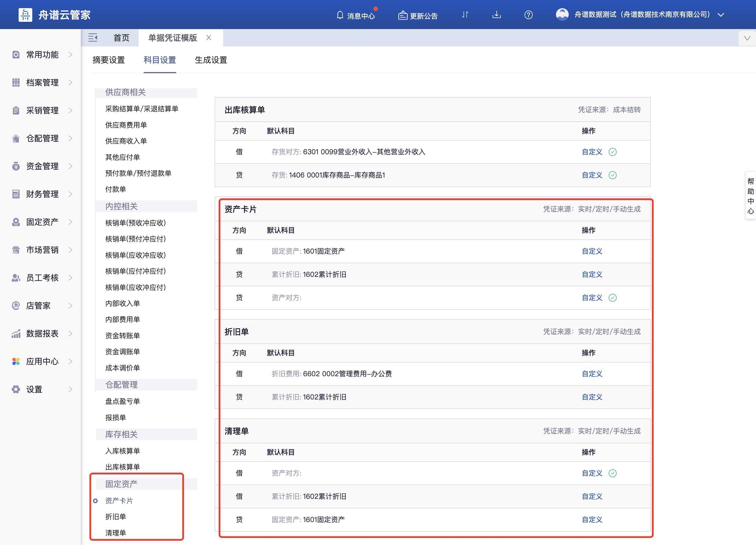The height and width of the screenshot is (545, 756).
Task: Switch to the 生成设置 tab
Action: 211,60
